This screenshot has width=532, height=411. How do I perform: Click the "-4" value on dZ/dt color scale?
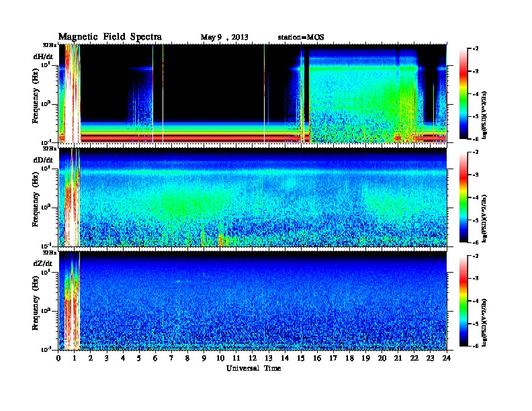(476, 301)
